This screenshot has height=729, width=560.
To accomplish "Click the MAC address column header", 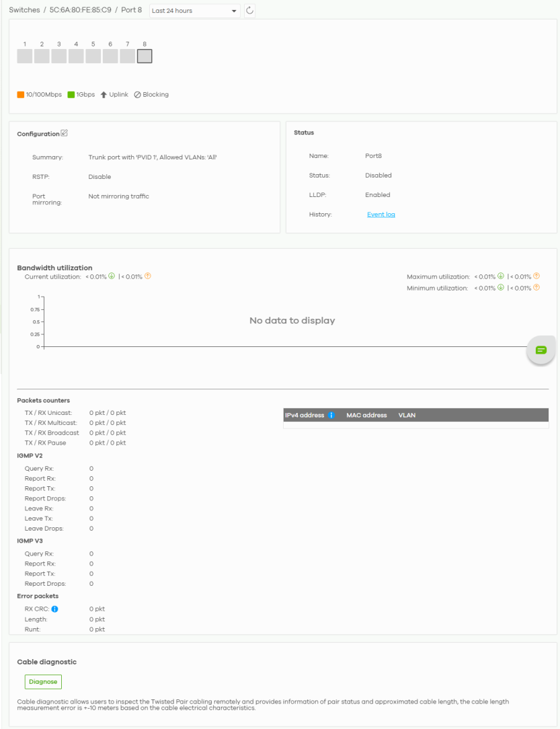I will 366,416.
